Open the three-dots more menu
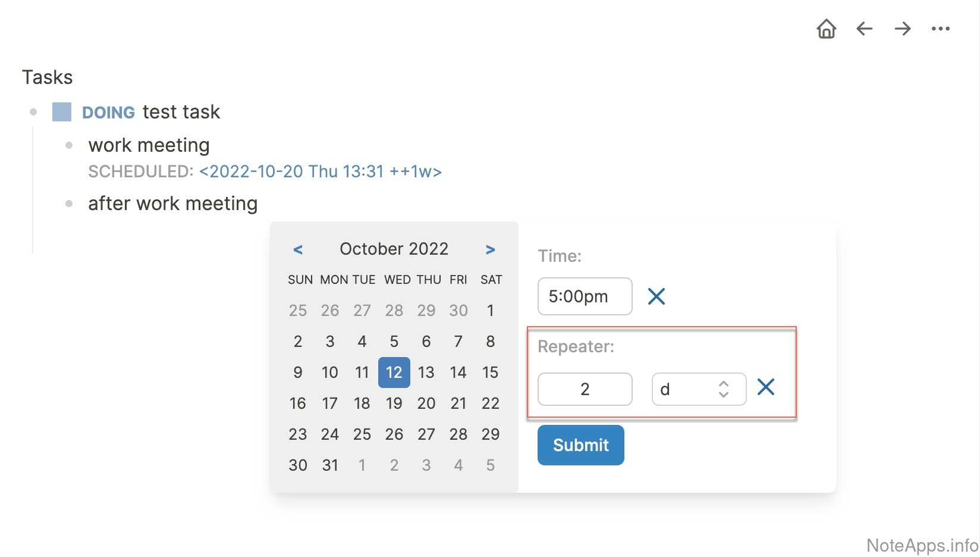Image resolution: width=980 pixels, height=557 pixels. pyautogui.click(x=941, y=29)
